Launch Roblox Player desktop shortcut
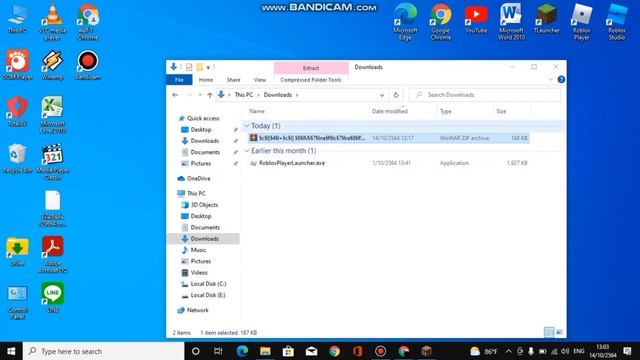 pos(582,22)
